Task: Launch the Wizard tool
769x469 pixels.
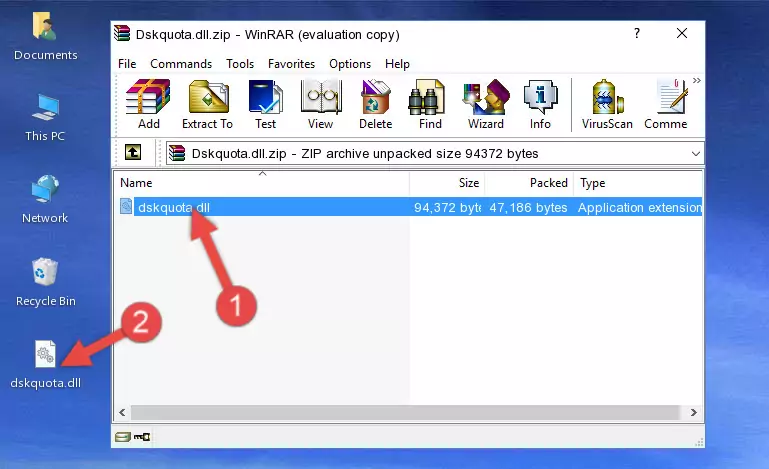Action: point(486,104)
